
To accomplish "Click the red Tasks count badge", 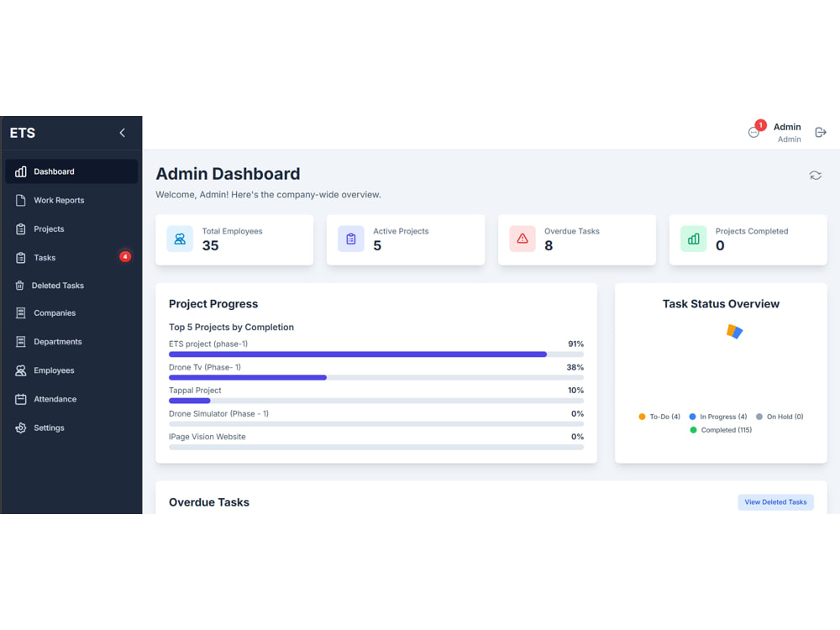I will click(x=125, y=256).
